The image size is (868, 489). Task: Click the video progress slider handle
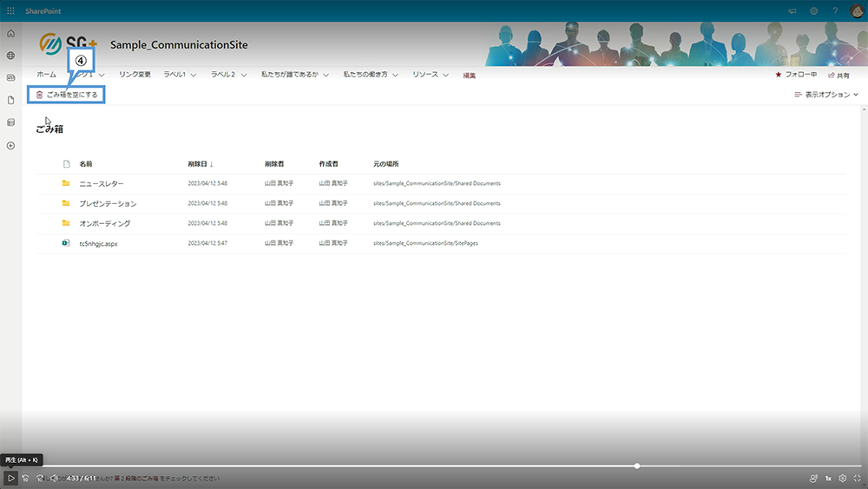point(637,466)
